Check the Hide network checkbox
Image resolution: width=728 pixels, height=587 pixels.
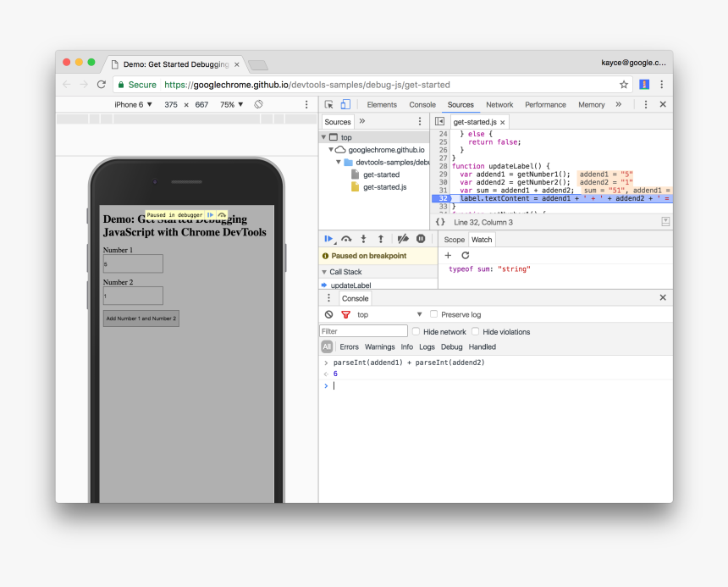[414, 332]
